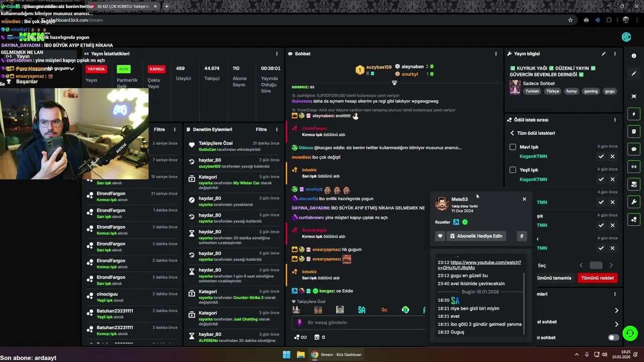Check the Mavi Işık reward checkbox

click(x=513, y=147)
